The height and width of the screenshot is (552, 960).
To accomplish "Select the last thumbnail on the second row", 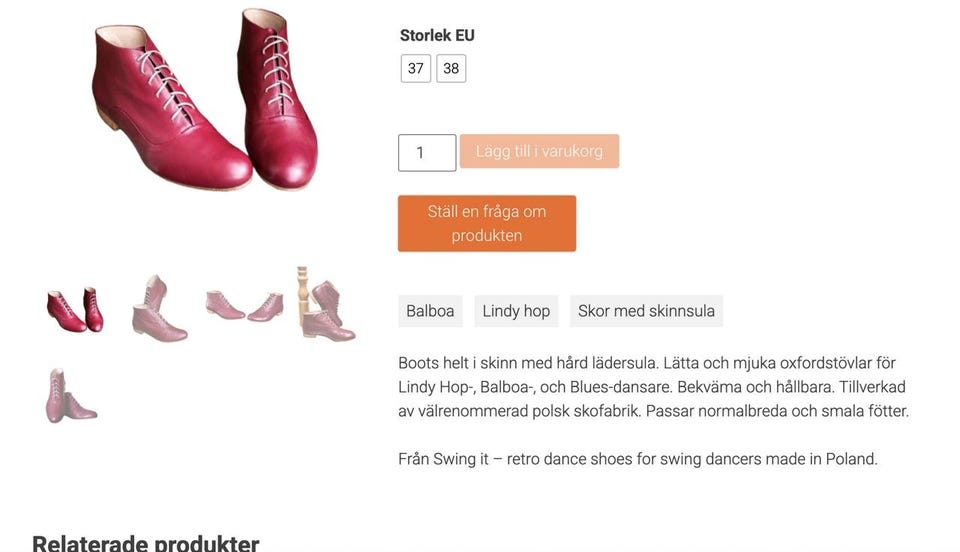I will [x=70, y=396].
